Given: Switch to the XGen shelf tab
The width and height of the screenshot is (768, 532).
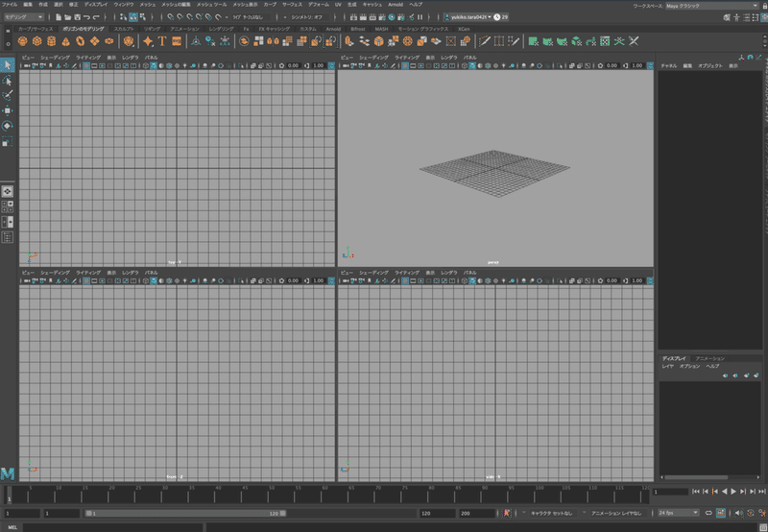Looking at the screenshot, I should [x=464, y=29].
